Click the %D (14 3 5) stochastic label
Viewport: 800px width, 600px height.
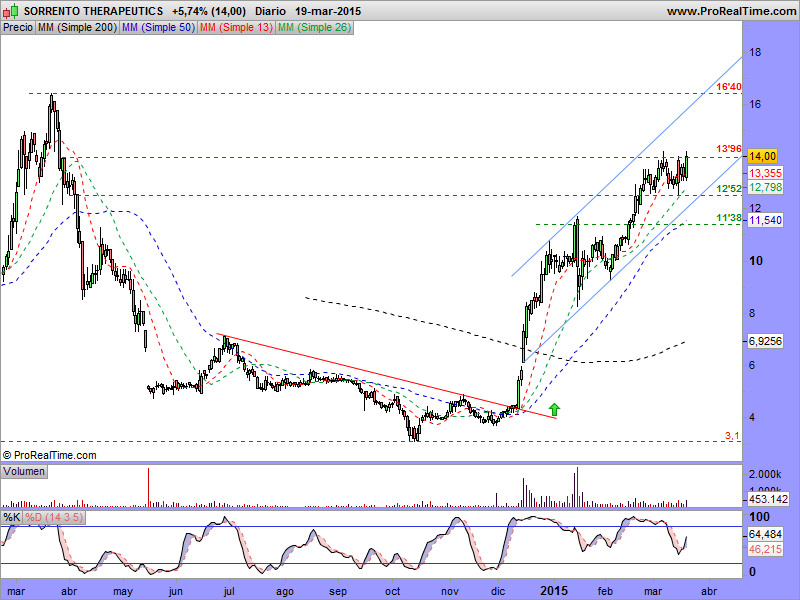54,517
